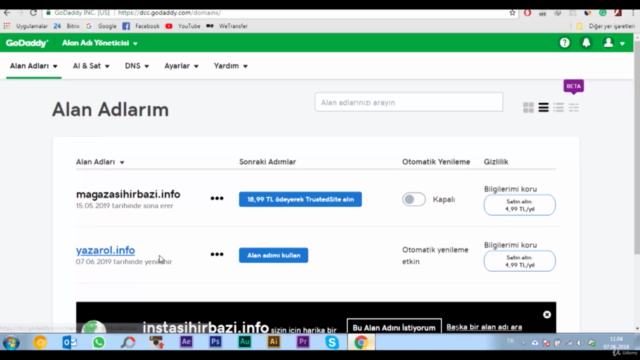The width and height of the screenshot is (640, 360).
Task: Click Alan adımı kullan button
Action: [x=273, y=255]
